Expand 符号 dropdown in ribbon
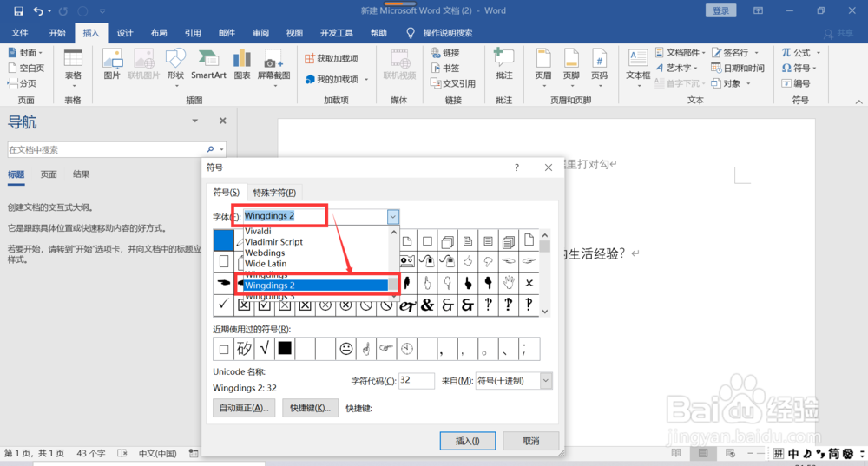This screenshot has width=868, height=466. [x=815, y=68]
